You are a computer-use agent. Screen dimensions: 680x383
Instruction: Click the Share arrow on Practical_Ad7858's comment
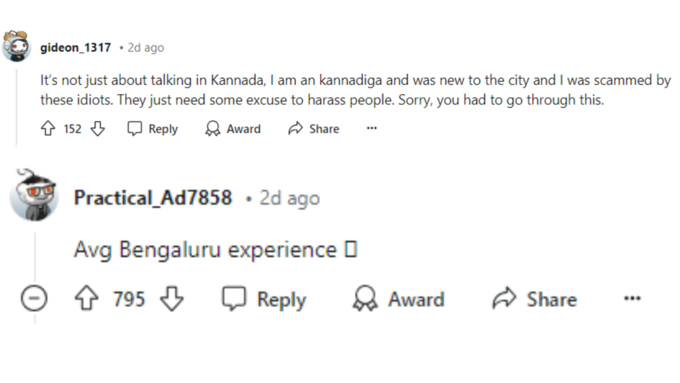504,298
